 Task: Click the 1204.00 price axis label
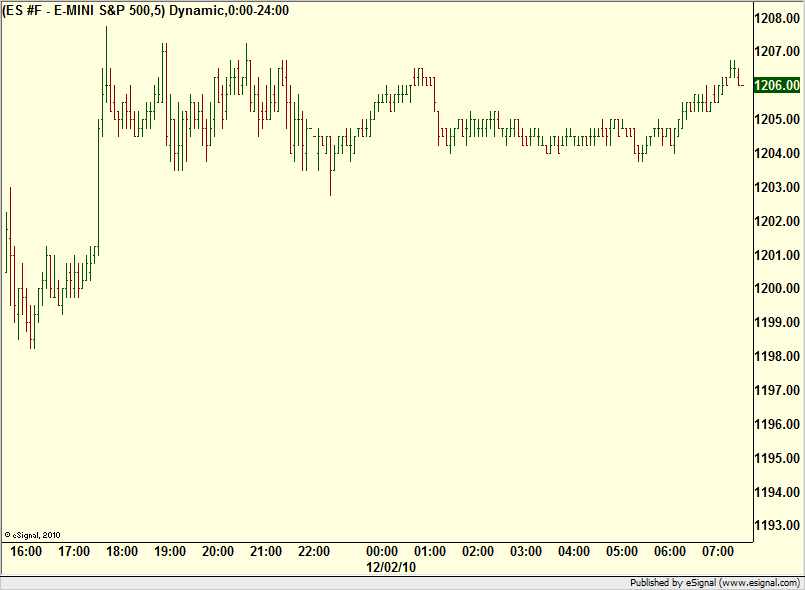[x=777, y=153]
